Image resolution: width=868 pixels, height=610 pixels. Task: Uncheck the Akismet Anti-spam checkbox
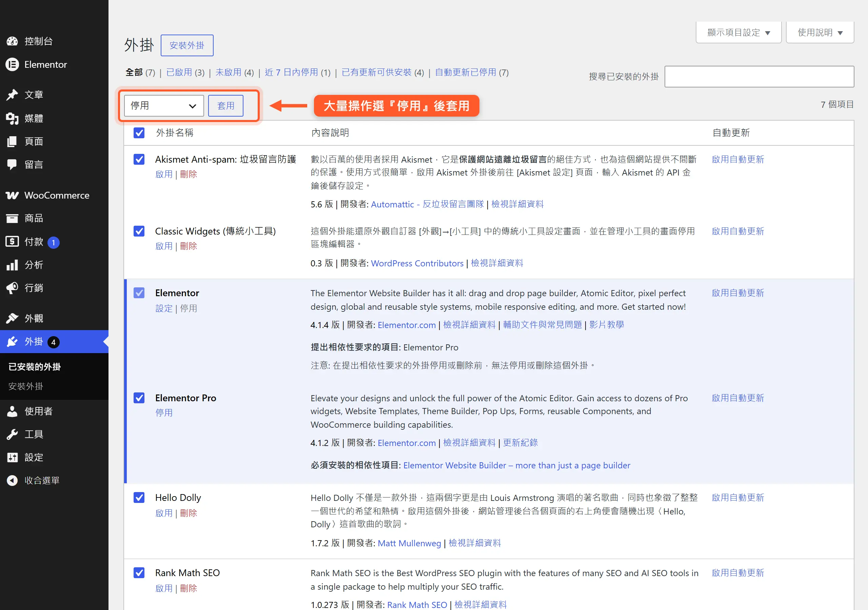(139, 159)
